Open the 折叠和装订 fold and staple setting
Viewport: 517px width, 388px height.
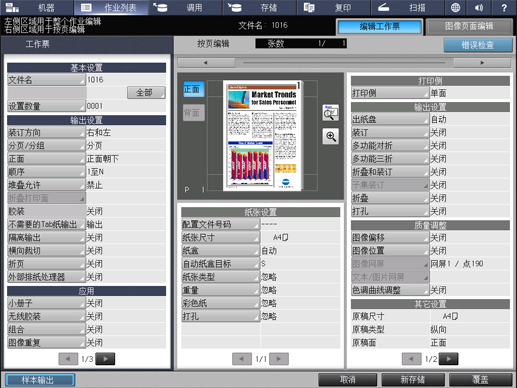[x=390, y=172]
